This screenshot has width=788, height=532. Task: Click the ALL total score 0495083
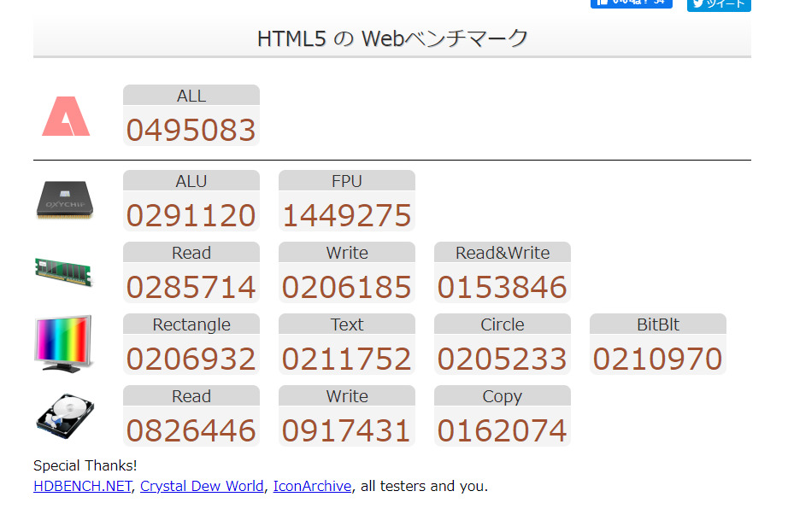click(191, 130)
